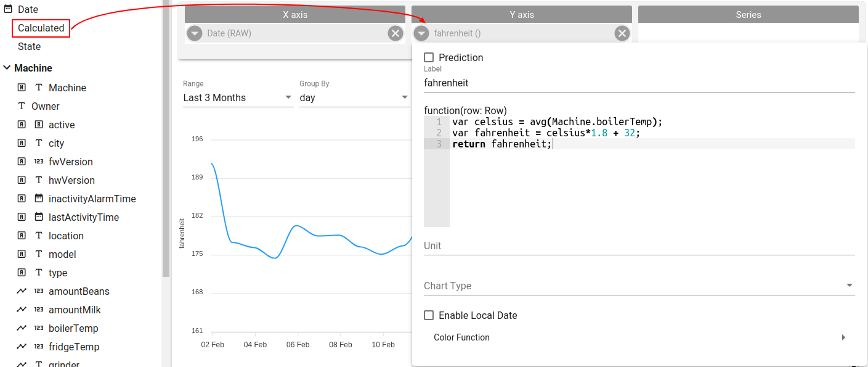
Task: Collapse the Machine tree section
Action: 7,68
